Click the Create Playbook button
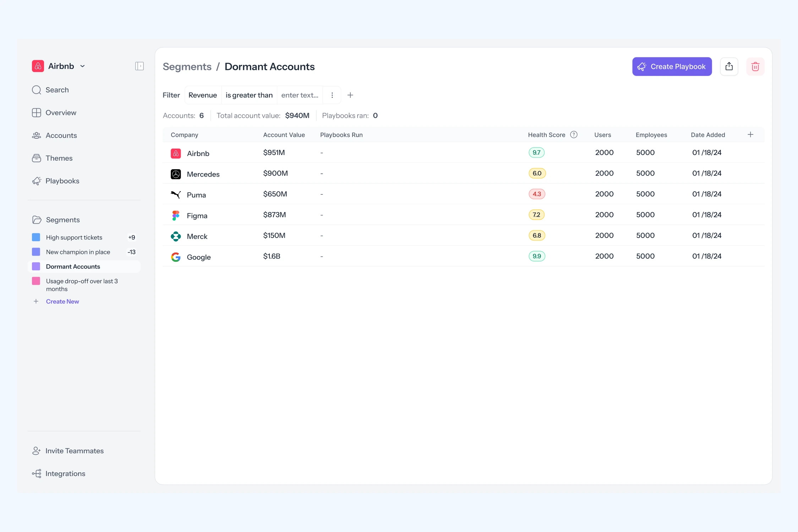This screenshot has height=532, width=798. [672, 67]
